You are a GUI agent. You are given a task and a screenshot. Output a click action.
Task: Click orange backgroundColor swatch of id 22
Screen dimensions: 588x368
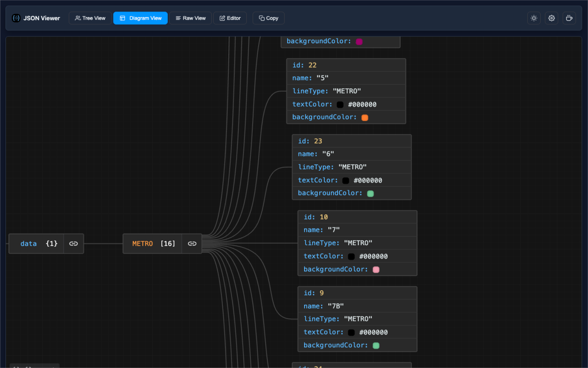click(x=365, y=117)
